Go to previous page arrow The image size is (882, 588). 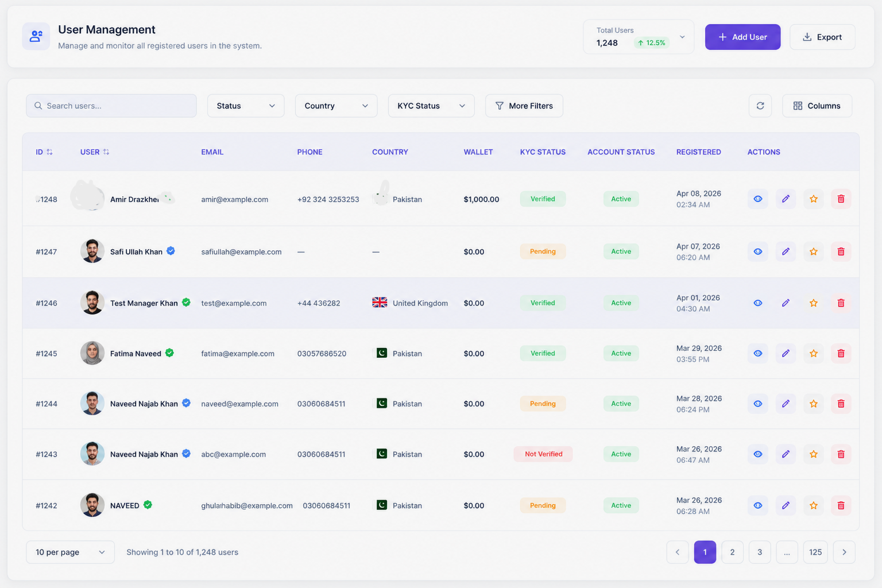pyautogui.click(x=678, y=552)
